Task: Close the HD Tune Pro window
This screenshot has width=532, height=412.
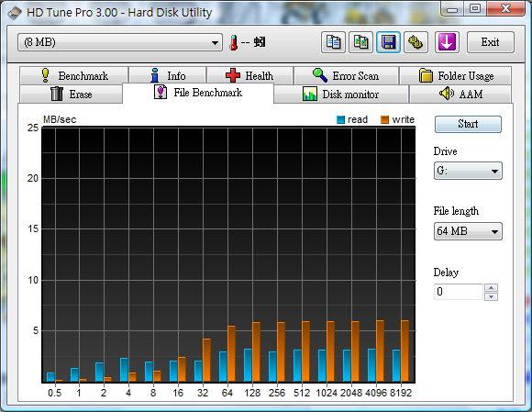Action: tap(506, 8)
